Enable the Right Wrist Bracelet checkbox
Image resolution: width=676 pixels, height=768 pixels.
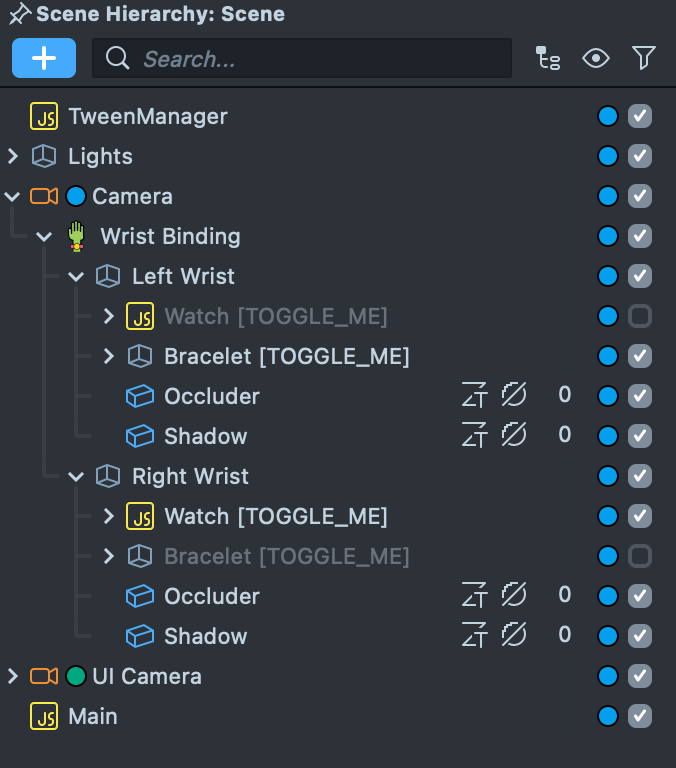[640, 556]
